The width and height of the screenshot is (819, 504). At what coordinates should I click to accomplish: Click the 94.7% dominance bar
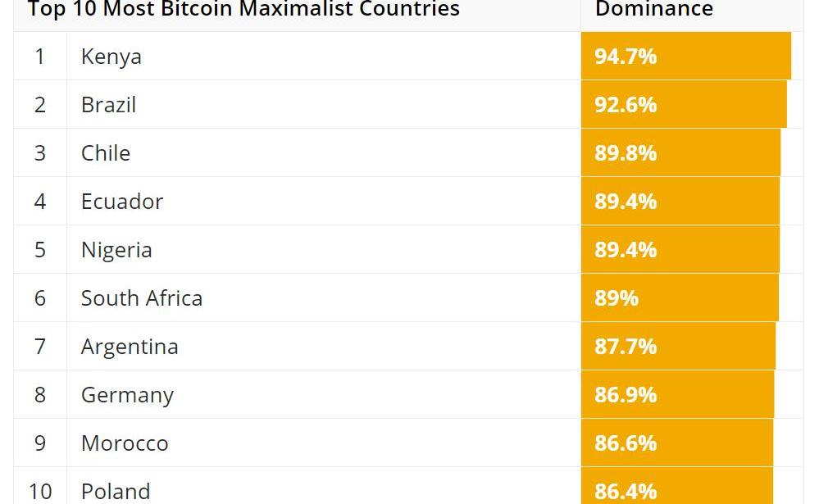click(x=685, y=57)
